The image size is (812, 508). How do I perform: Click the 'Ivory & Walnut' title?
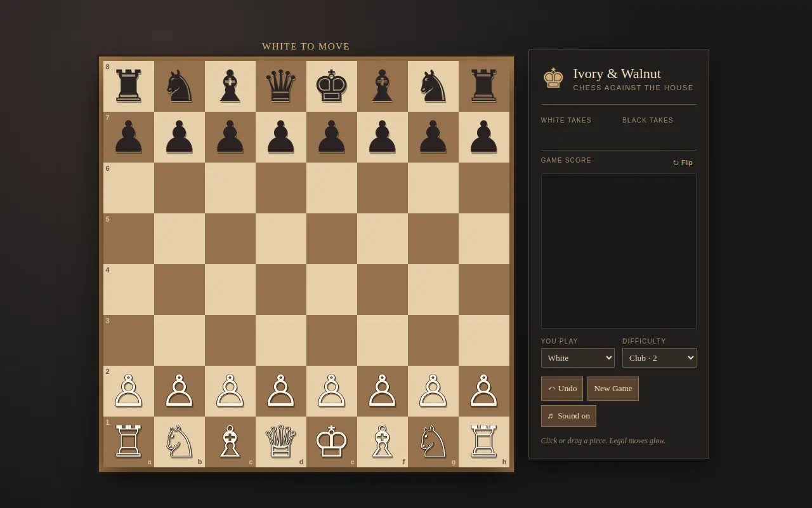point(617,74)
